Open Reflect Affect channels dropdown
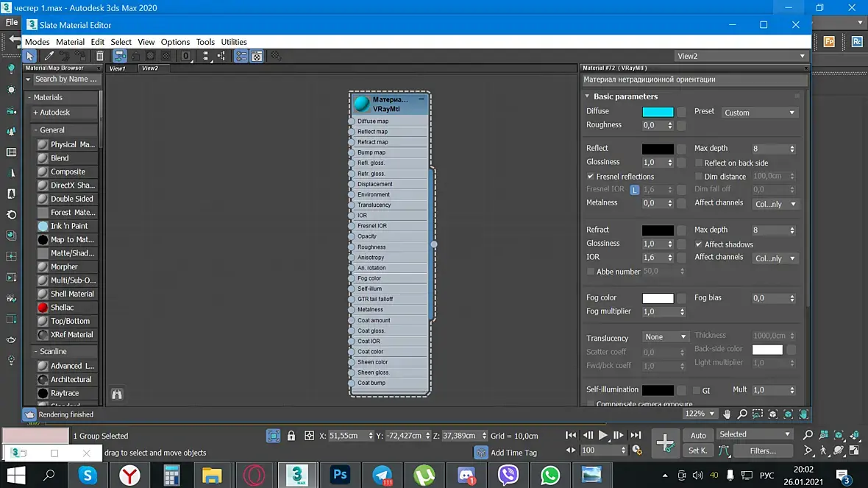The image size is (868, 488). (775, 204)
